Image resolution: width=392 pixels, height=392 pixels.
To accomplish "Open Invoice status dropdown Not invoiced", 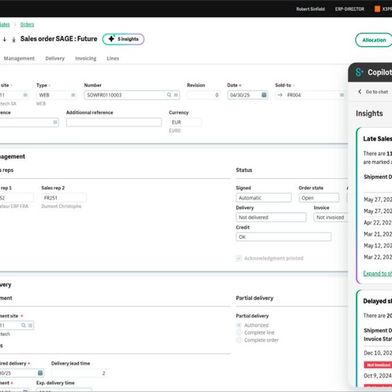I will pos(330,217).
